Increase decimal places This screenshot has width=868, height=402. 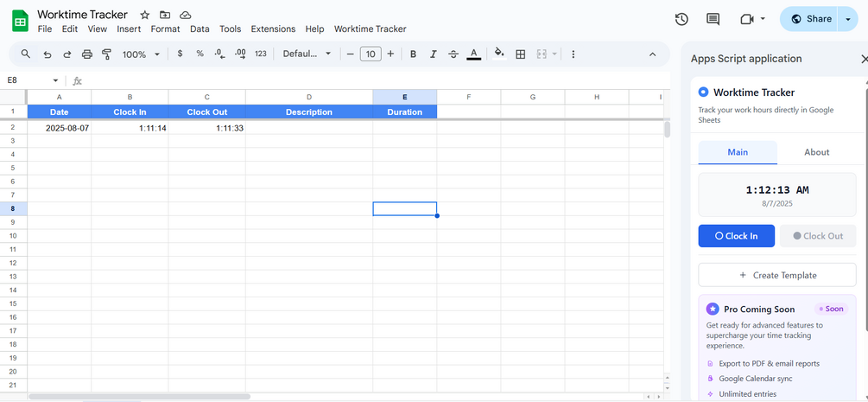click(x=240, y=54)
